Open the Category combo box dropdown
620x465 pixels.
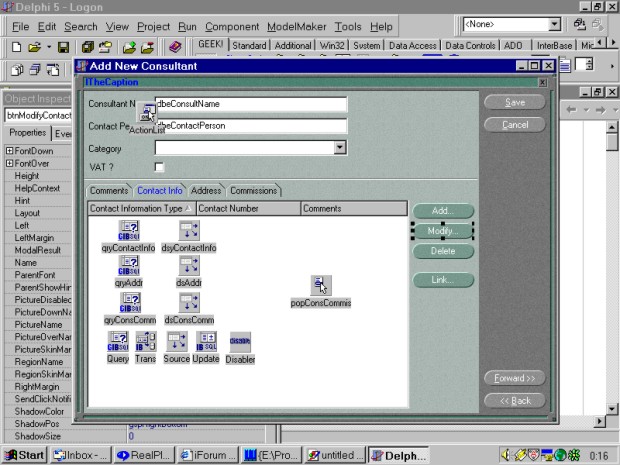pos(340,147)
